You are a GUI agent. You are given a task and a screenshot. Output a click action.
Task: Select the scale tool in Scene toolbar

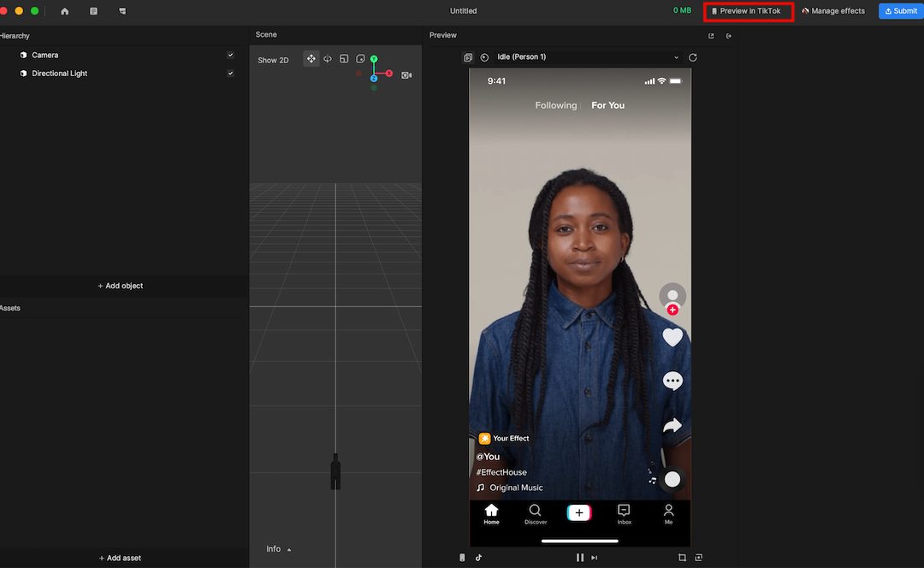point(344,59)
